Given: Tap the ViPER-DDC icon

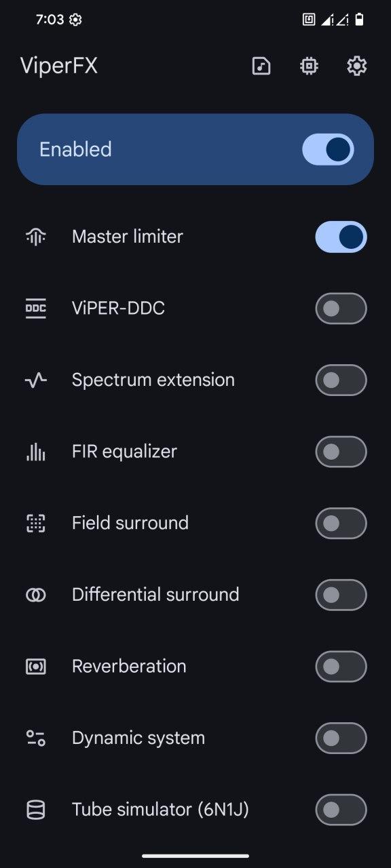Looking at the screenshot, I should 36,309.
